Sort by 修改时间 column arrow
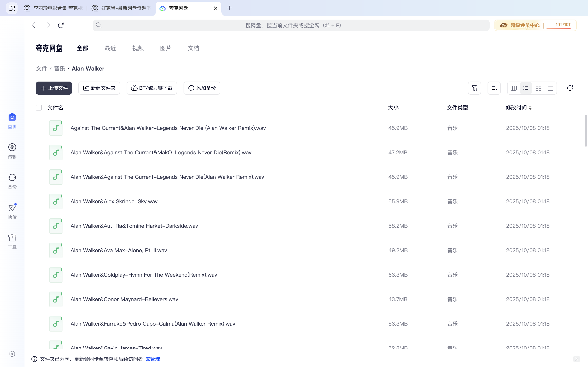The height and width of the screenshot is (367, 588). [530, 108]
